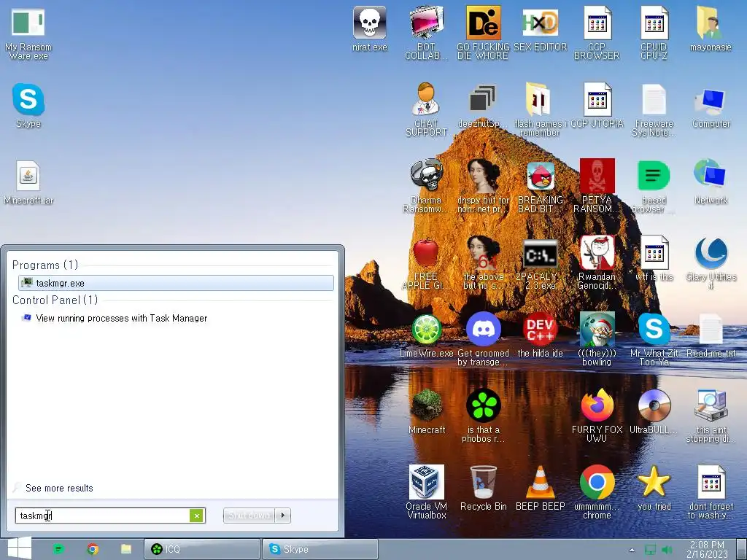
Task: Select the BOT COLLAB desktop icon
Action: click(426, 34)
